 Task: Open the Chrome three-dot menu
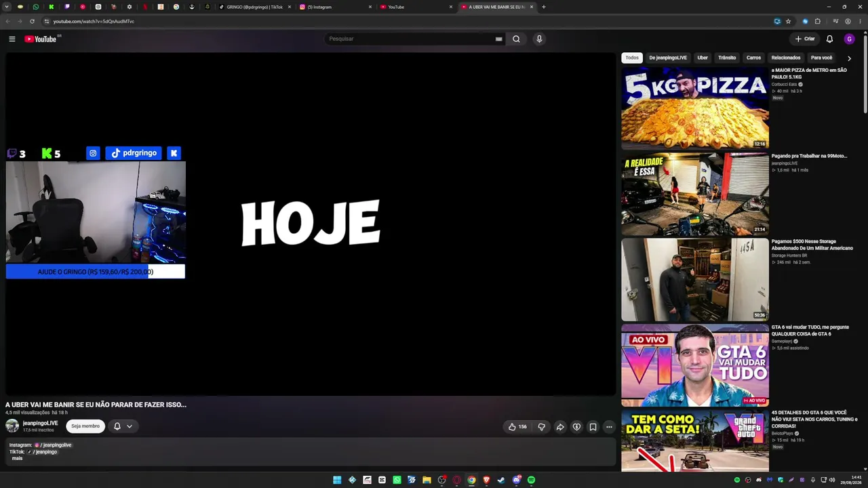[x=861, y=21]
